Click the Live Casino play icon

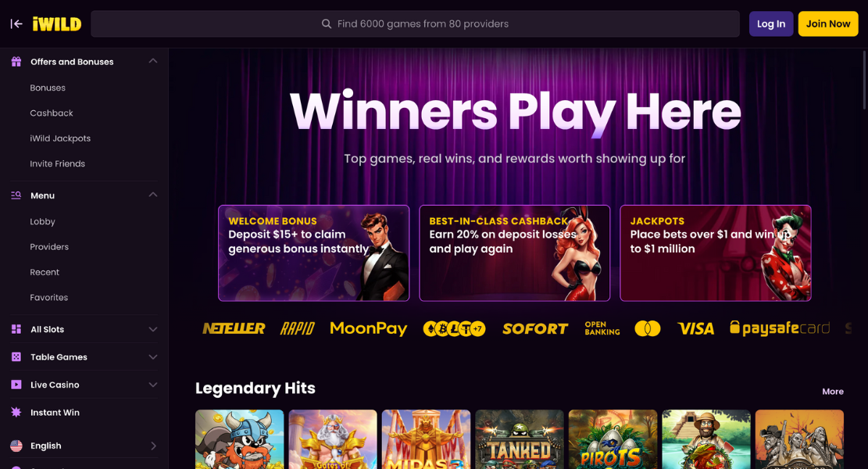point(16,385)
